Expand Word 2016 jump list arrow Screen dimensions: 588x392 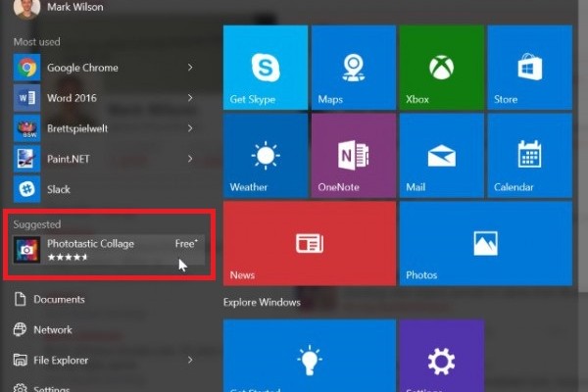pyautogui.click(x=190, y=98)
